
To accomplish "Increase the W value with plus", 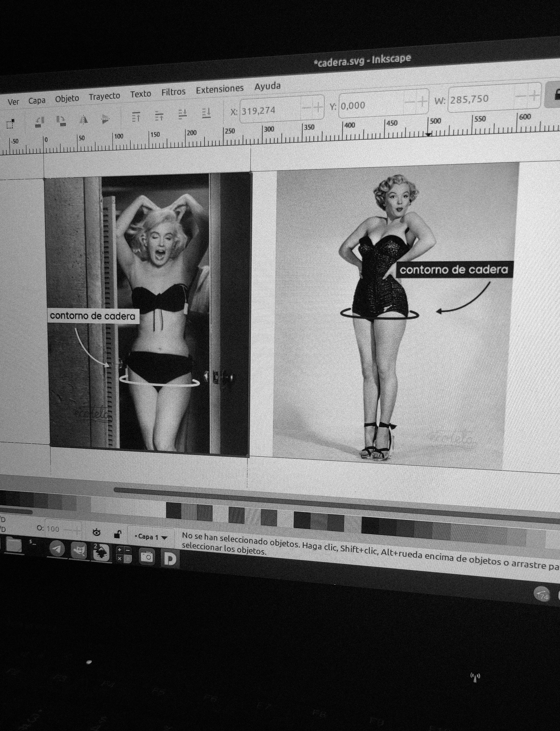I will (534, 95).
